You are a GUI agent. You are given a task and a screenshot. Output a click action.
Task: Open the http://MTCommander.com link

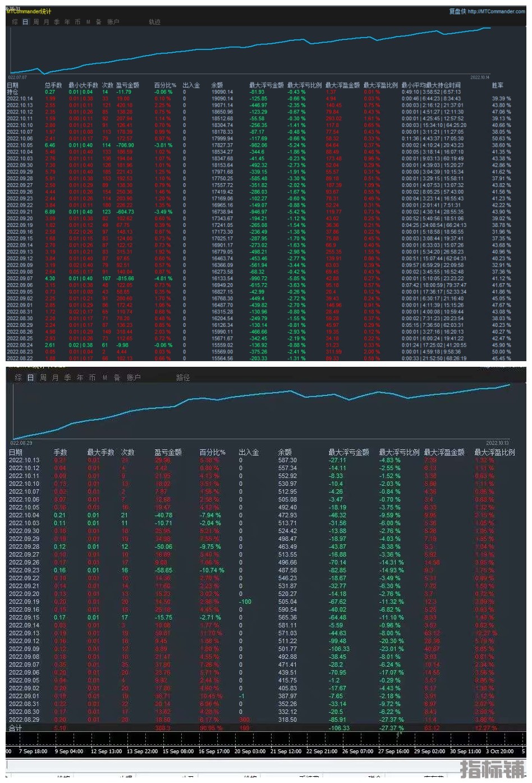496,11
